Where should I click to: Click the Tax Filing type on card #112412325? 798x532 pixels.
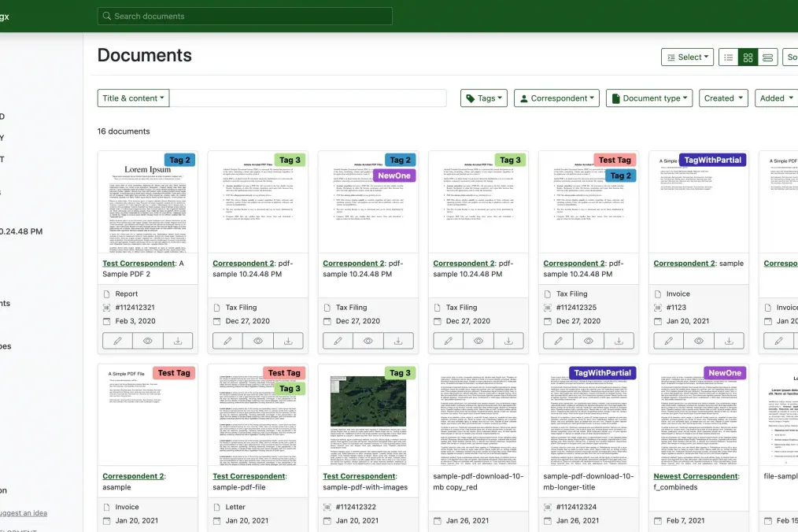571,294
